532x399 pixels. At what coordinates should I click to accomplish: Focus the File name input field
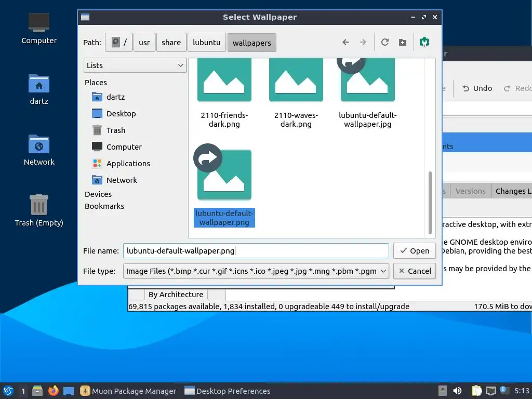tap(256, 251)
